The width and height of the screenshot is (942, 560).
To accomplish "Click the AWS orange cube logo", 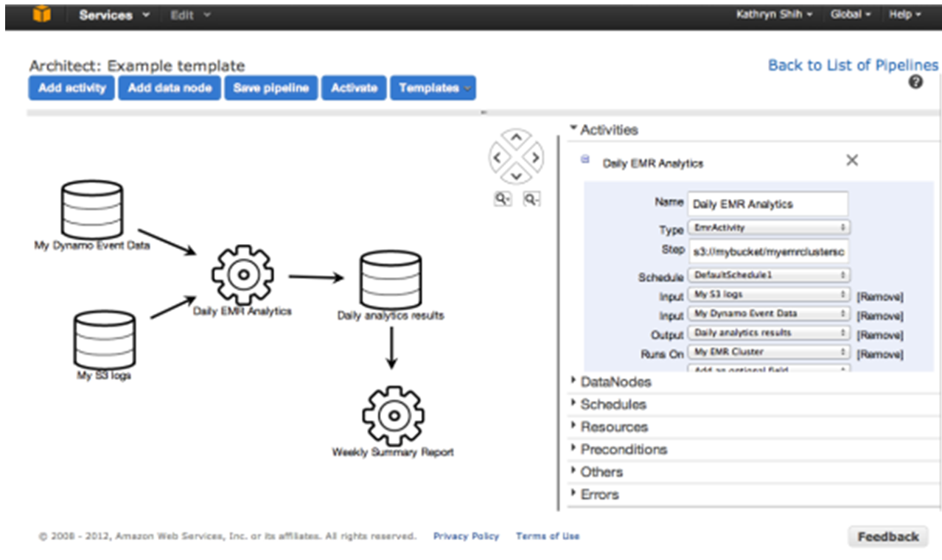I will [42, 15].
